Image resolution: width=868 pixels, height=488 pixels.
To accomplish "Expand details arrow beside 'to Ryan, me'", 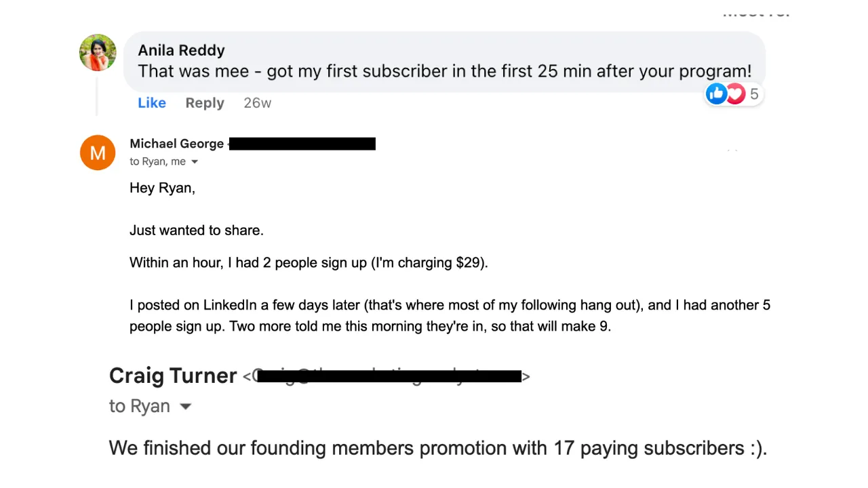I will coord(195,162).
